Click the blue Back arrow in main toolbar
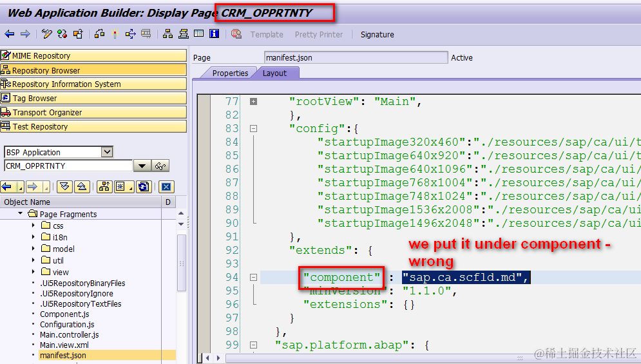The height and width of the screenshot is (364, 641). pos(10,34)
